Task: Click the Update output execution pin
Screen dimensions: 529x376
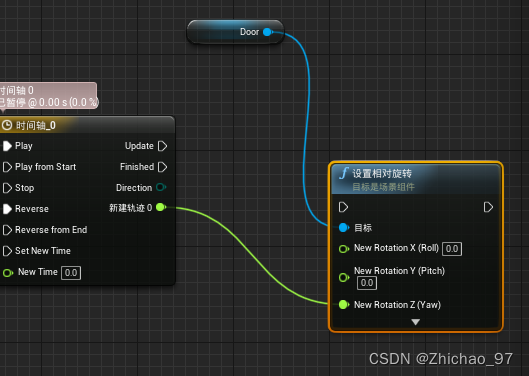Action: pyautogui.click(x=163, y=146)
